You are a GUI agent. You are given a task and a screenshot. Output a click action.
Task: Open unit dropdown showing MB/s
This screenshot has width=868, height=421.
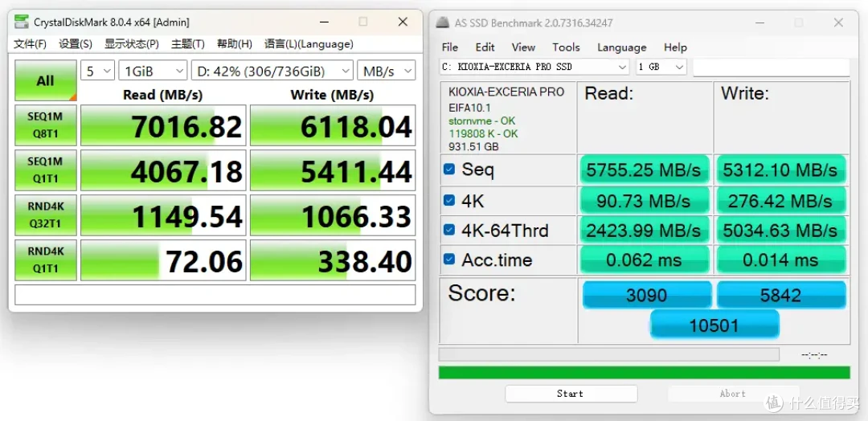pos(386,72)
